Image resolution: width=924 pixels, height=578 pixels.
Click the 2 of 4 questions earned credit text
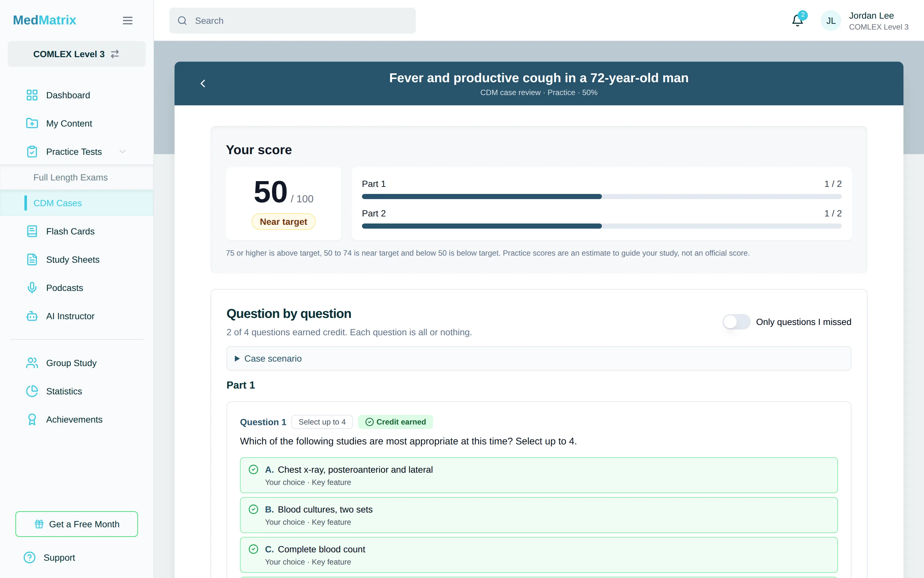pos(349,332)
